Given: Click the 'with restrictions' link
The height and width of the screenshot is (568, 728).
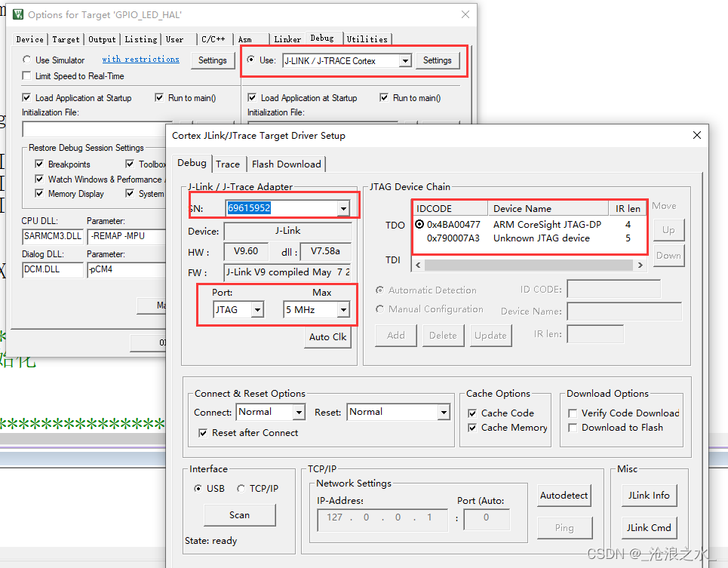Looking at the screenshot, I should (x=140, y=59).
